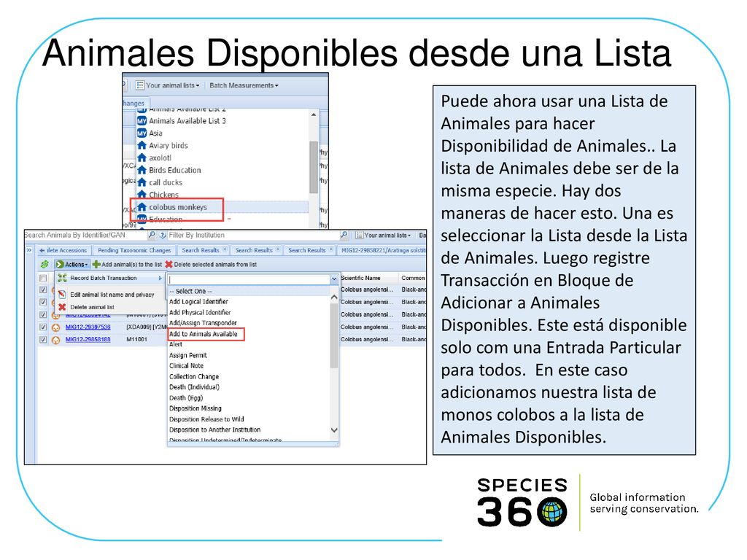Click Search Animals By Identifier/GAN field

pyautogui.click(x=85, y=236)
